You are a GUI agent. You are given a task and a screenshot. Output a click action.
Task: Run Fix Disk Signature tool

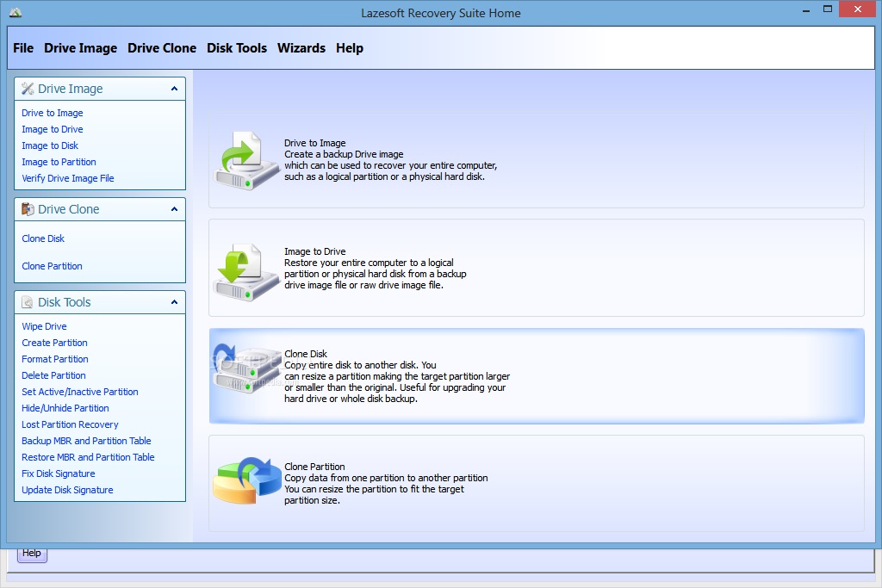tap(59, 473)
